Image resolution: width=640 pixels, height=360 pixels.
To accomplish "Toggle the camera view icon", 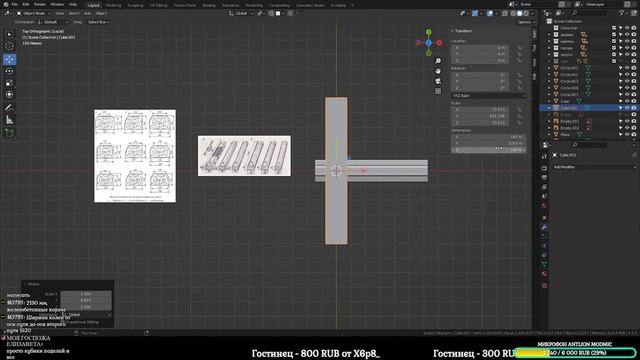I will (438, 81).
